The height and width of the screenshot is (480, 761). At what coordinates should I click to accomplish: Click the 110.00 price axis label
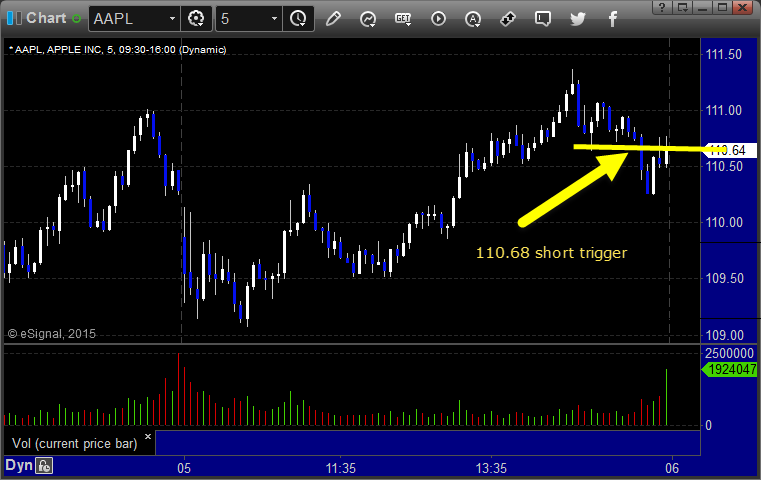tap(724, 222)
